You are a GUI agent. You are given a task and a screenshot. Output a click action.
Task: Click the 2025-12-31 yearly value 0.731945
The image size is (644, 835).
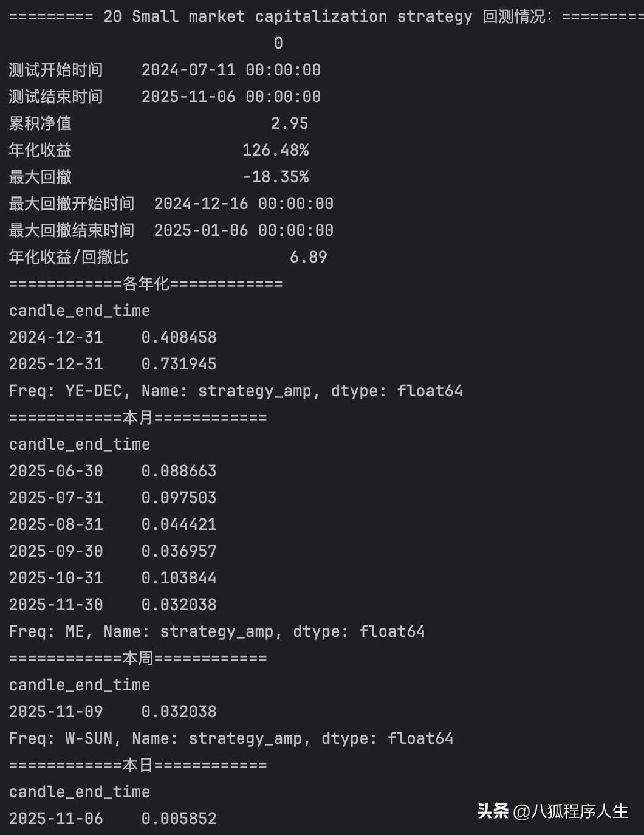(179, 364)
